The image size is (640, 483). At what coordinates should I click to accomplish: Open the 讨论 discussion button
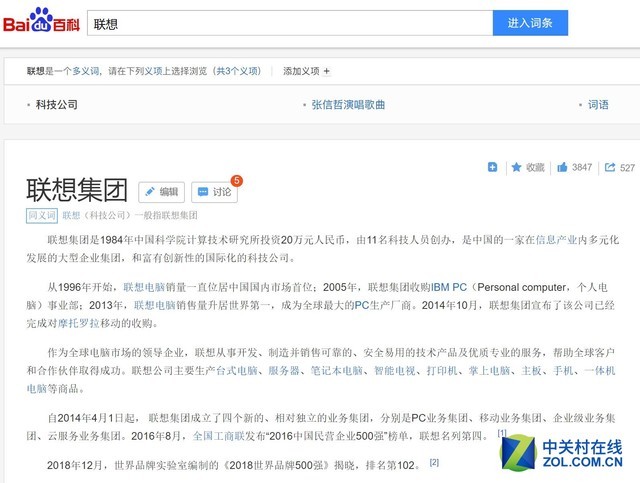(x=214, y=192)
